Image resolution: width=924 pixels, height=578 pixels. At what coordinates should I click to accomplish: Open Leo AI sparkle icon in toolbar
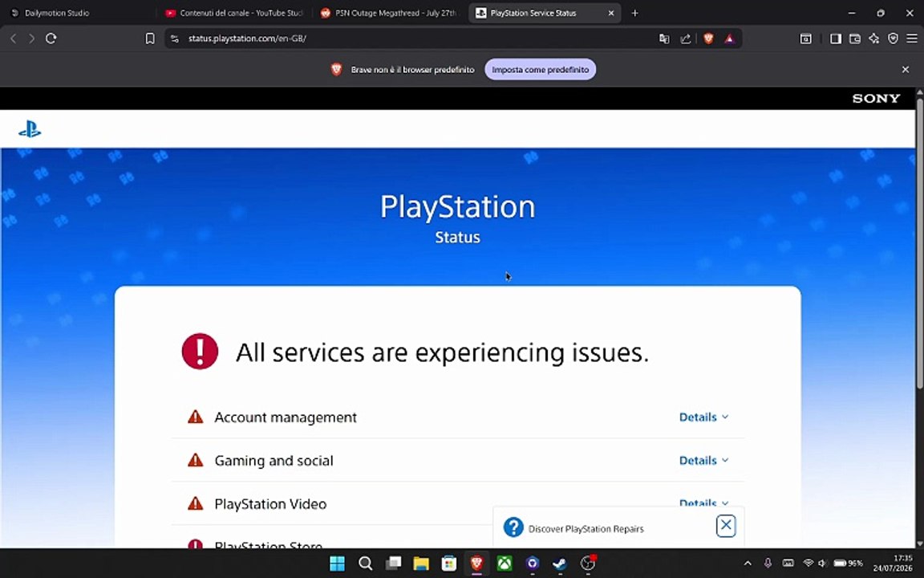pyautogui.click(x=874, y=39)
